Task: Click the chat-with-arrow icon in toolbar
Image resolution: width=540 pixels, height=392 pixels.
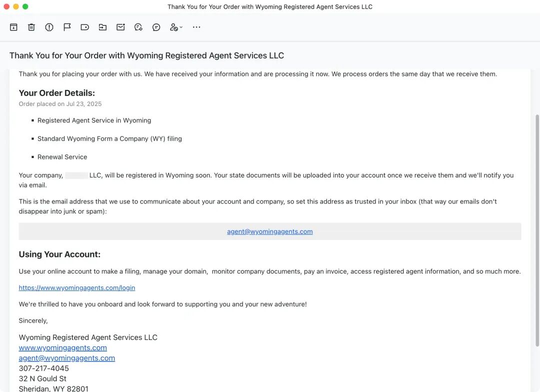Action: click(138, 27)
